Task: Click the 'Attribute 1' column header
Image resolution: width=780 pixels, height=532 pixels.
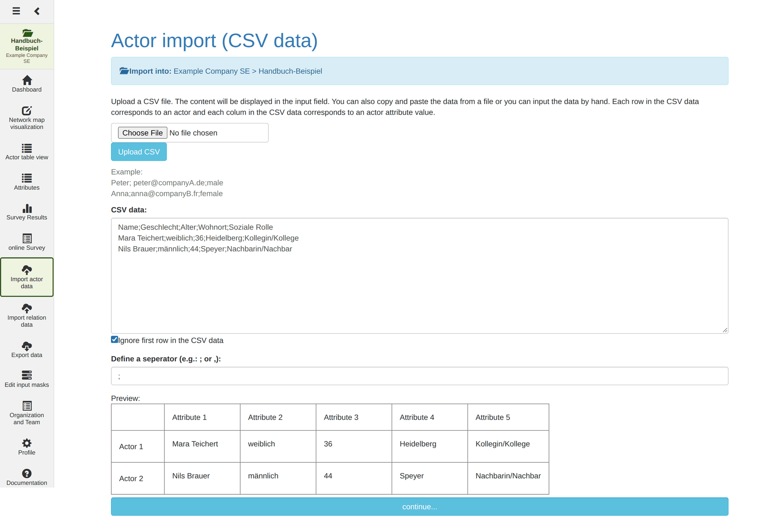Action: [202, 417]
